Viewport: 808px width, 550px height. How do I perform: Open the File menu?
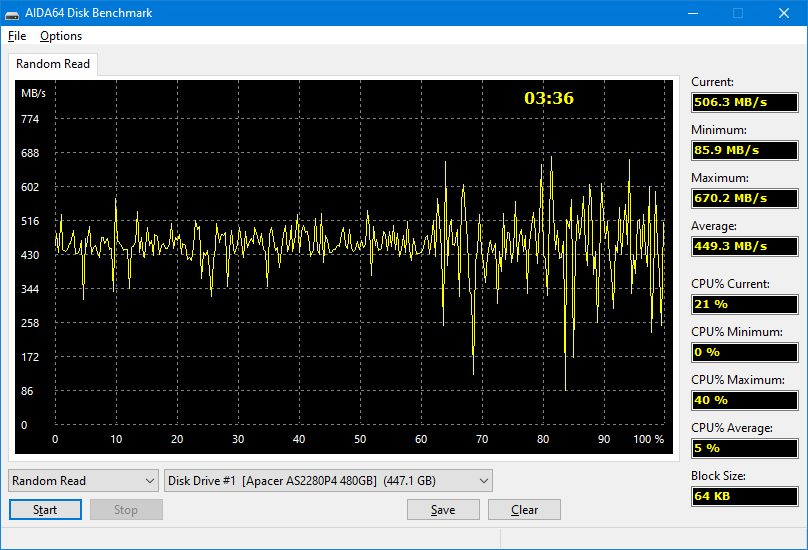(17, 36)
